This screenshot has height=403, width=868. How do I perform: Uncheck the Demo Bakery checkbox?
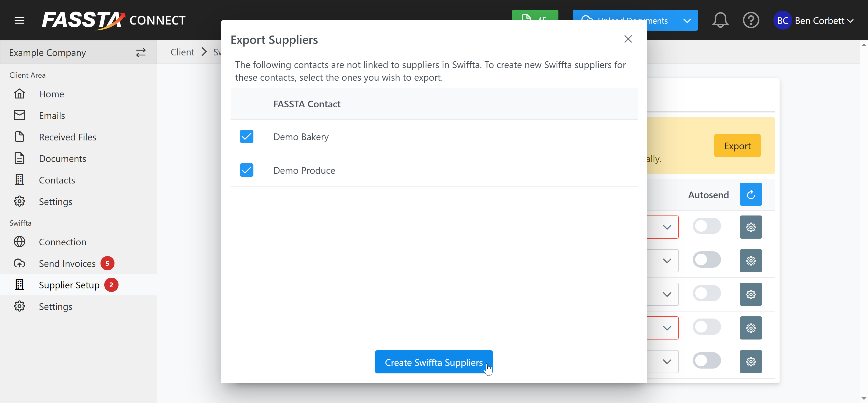[246, 137]
